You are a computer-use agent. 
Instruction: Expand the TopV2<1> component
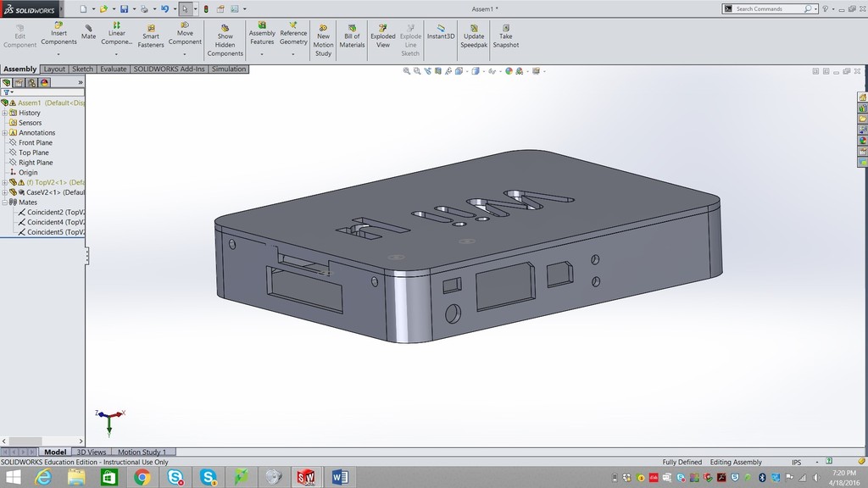click(4, 183)
